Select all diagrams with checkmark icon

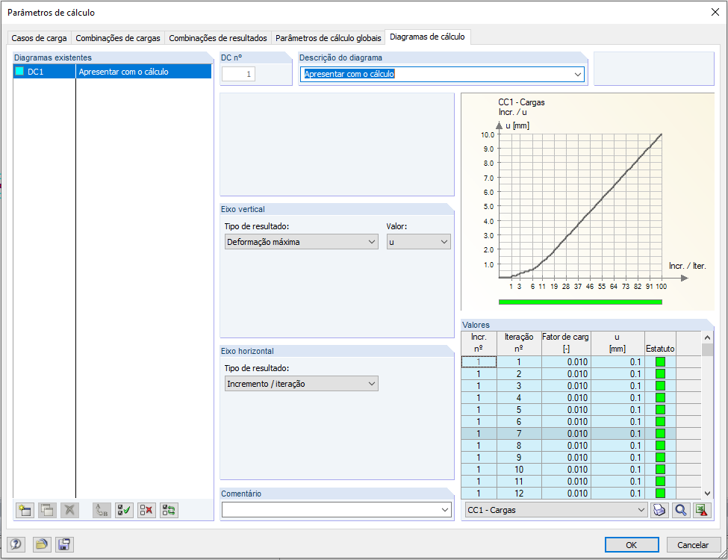(x=124, y=510)
